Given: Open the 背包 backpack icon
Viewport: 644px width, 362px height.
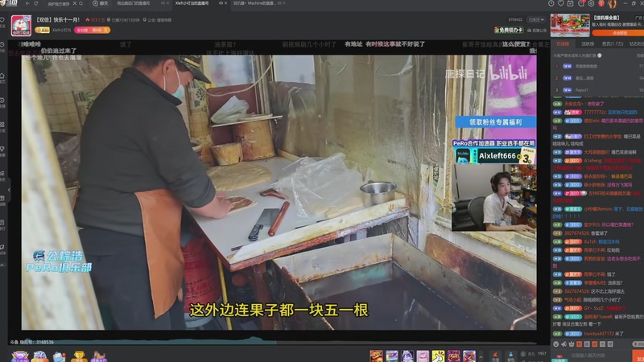Looking at the screenshot, I should pos(511,356).
